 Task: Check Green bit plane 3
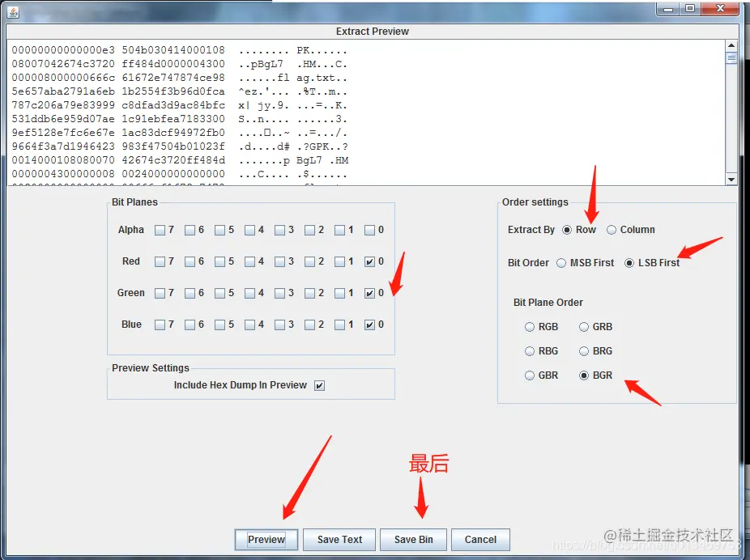279,294
